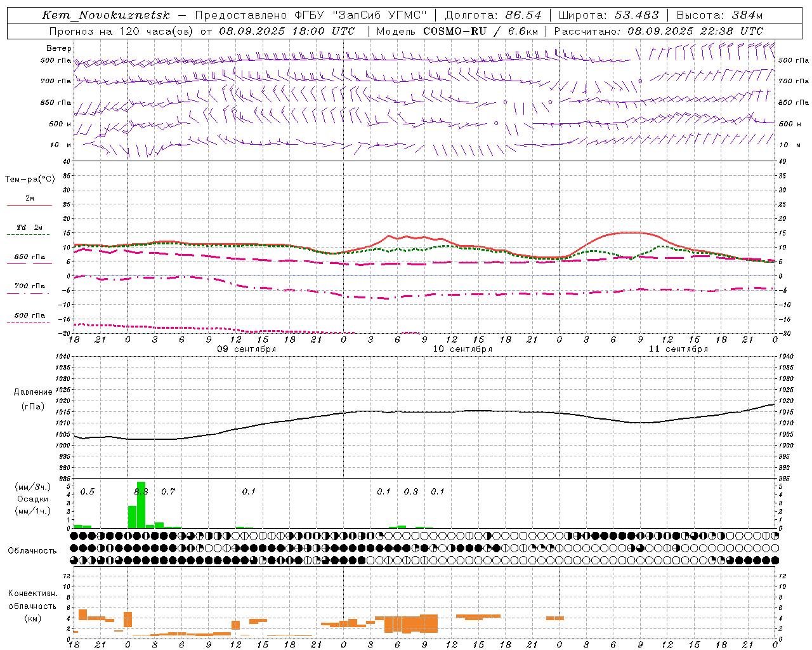Click the left 700 гПа wind level label

click(x=56, y=81)
